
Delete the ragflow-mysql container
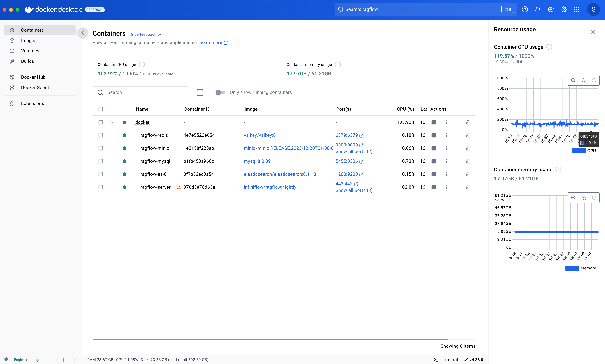pyautogui.click(x=468, y=161)
